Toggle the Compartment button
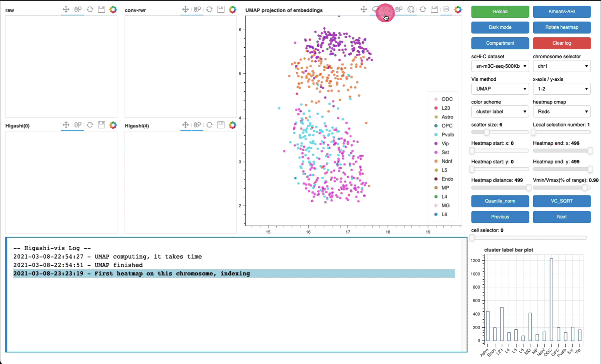Screen dimensions: 601x364 (500, 43)
